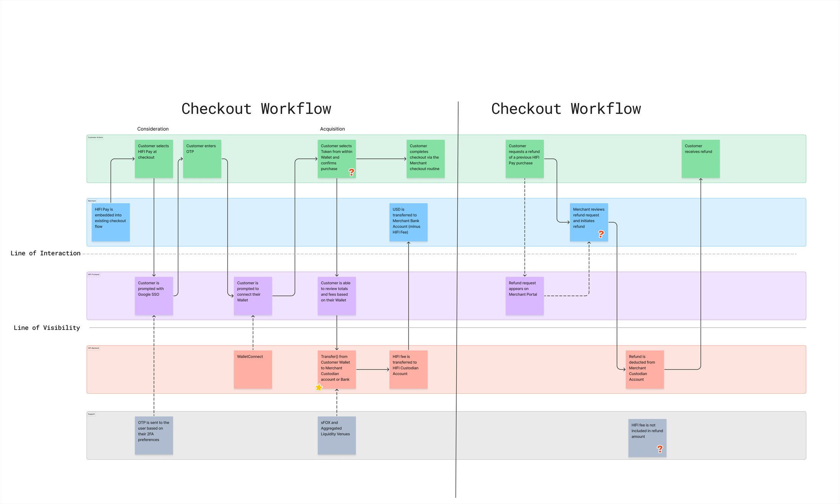Viewport: 840px width, 504px height.
Task: Select the 'Customer enters OTP' sticky note
Action: point(202,159)
